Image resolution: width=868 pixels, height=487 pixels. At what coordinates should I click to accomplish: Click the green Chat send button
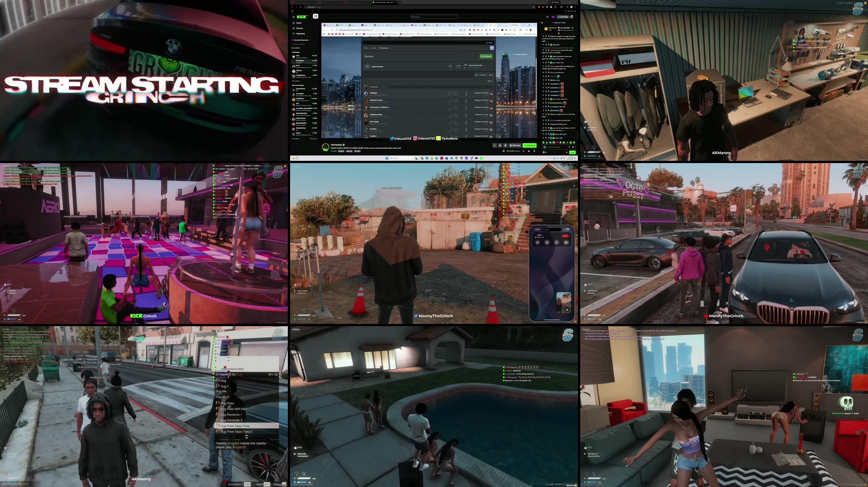click(572, 152)
